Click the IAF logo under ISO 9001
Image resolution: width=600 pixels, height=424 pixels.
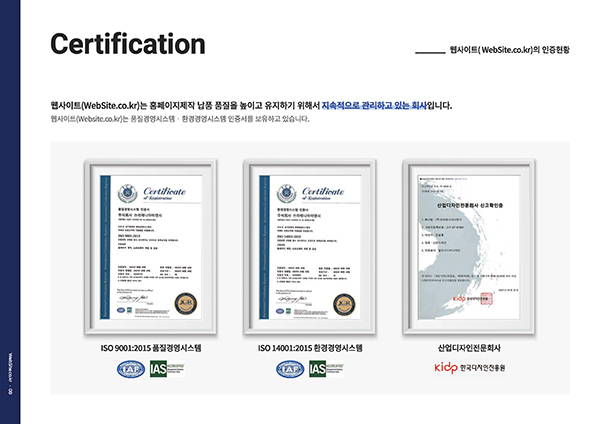[x=131, y=369]
